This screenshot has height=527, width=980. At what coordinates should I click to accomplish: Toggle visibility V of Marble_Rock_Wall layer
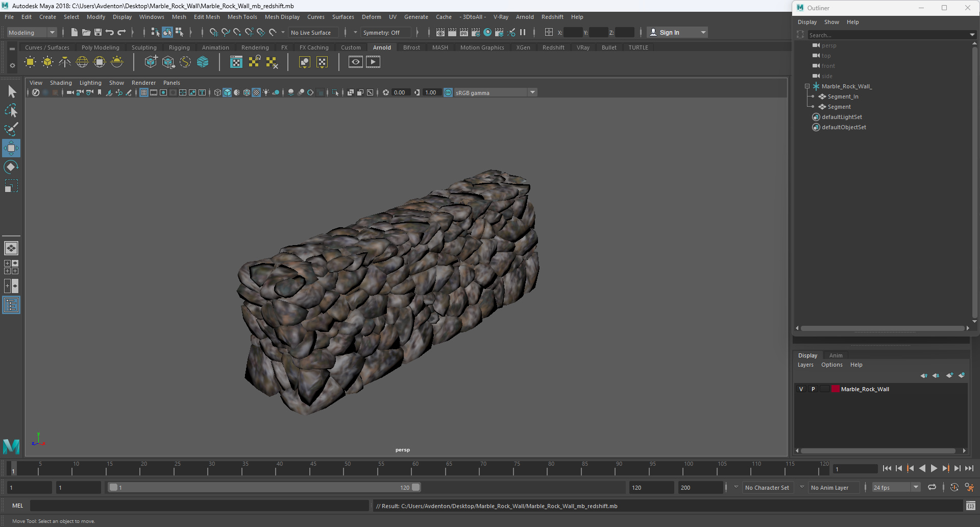click(x=801, y=389)
